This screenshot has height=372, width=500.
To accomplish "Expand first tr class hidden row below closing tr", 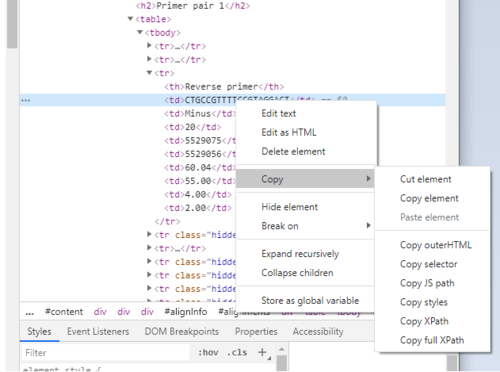I will coord(149,234).
